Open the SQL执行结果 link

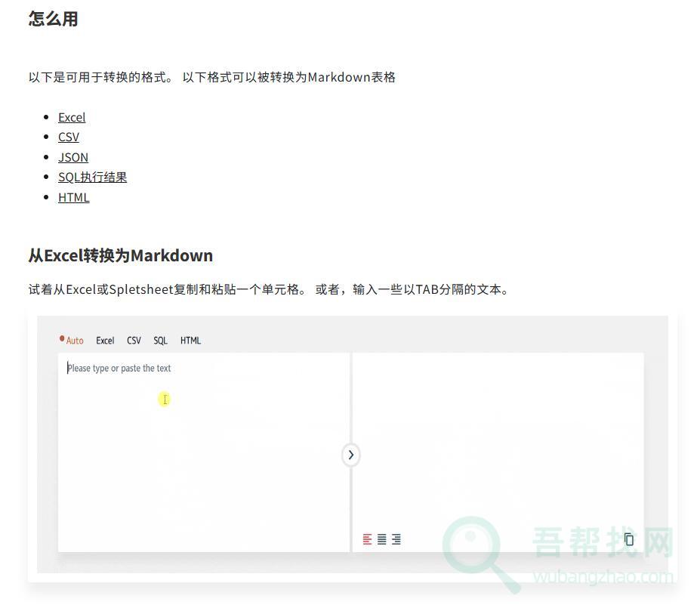coord(92,177)
